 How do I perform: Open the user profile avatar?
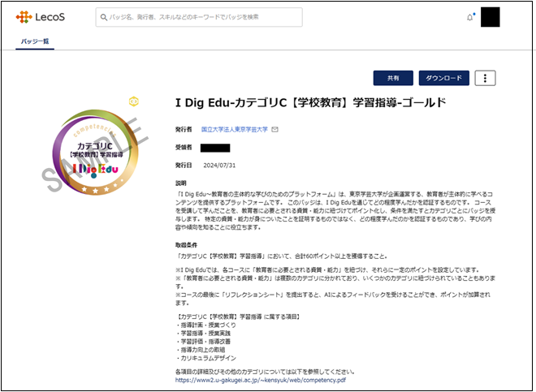tap(491, 17)
